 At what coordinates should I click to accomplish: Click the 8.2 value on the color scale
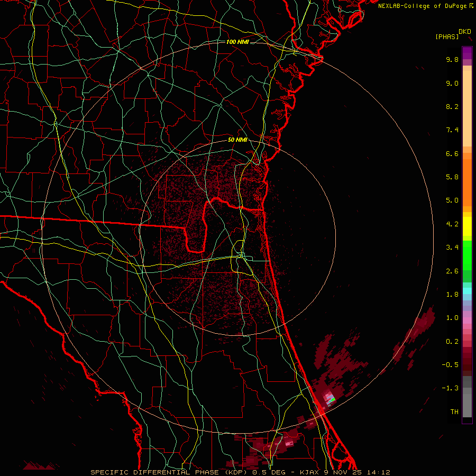point(452,106)
